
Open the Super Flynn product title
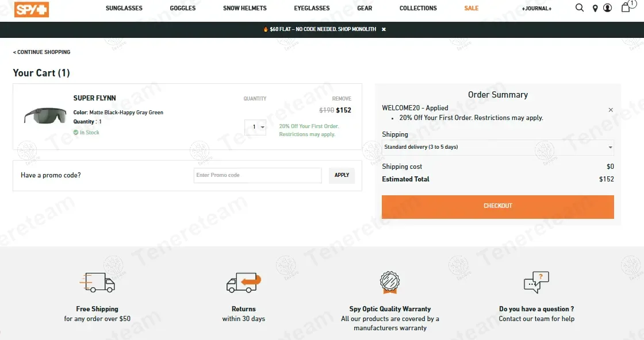click(x=94, y=98)
